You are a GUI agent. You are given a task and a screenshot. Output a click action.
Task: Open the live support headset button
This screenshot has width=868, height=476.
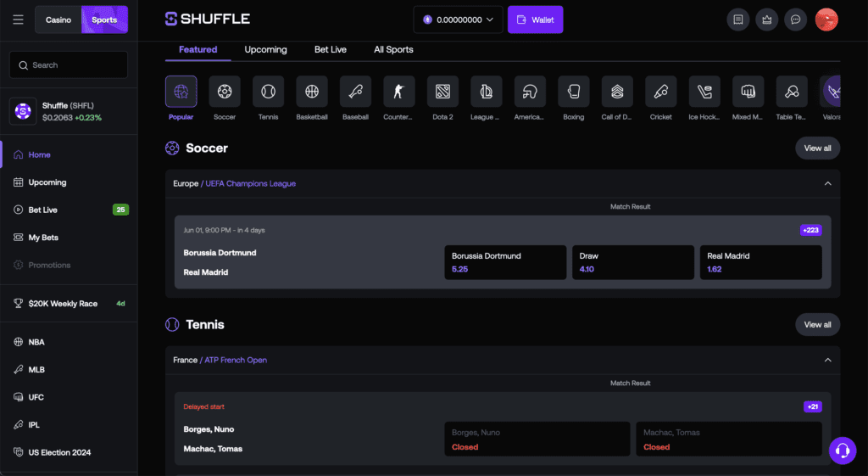(x=843, y=450)
